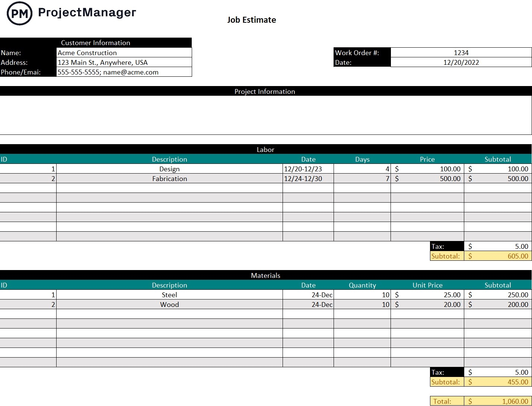Click the address cell 123 Main St.
Image resolution: width=532 pixels, height=406 pixels.
click(x=124, y=62)
